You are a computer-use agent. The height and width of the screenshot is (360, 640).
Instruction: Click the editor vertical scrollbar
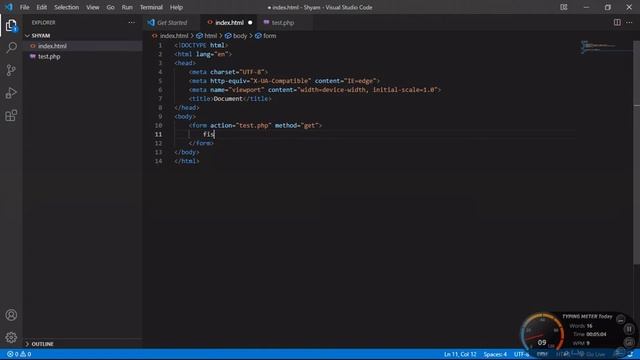pos(636,152)
